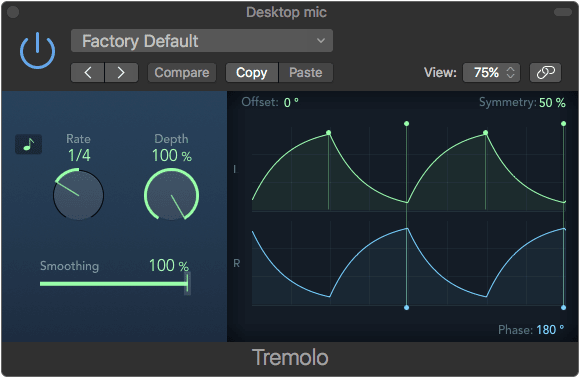
Task: Click the Desktop mic window title
Action: coord(287,13)
